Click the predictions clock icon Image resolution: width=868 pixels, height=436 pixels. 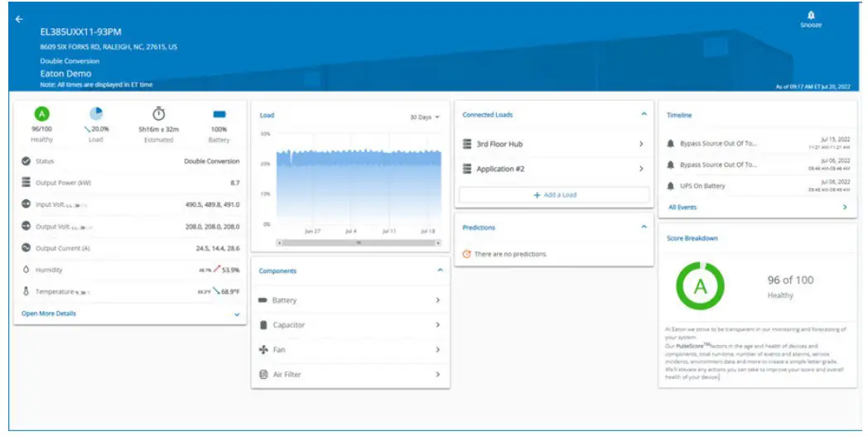(x=466, y=254)
